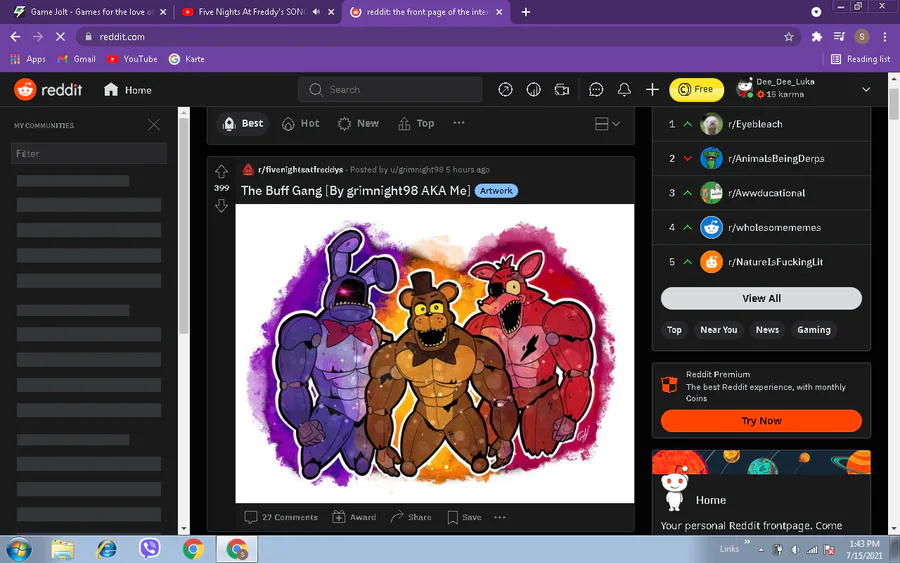Open the All/chart icon in header
The height and width of the screenshot is (563, 900).
click(533, 90)
